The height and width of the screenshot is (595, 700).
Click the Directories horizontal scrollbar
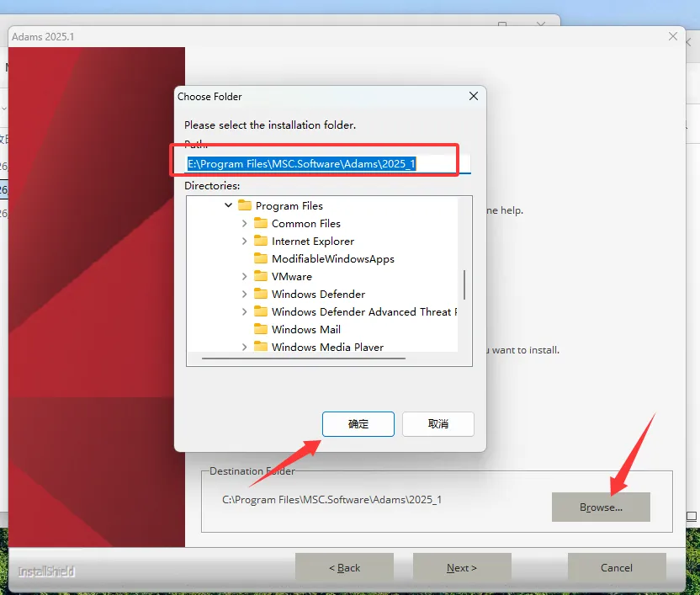304,359
